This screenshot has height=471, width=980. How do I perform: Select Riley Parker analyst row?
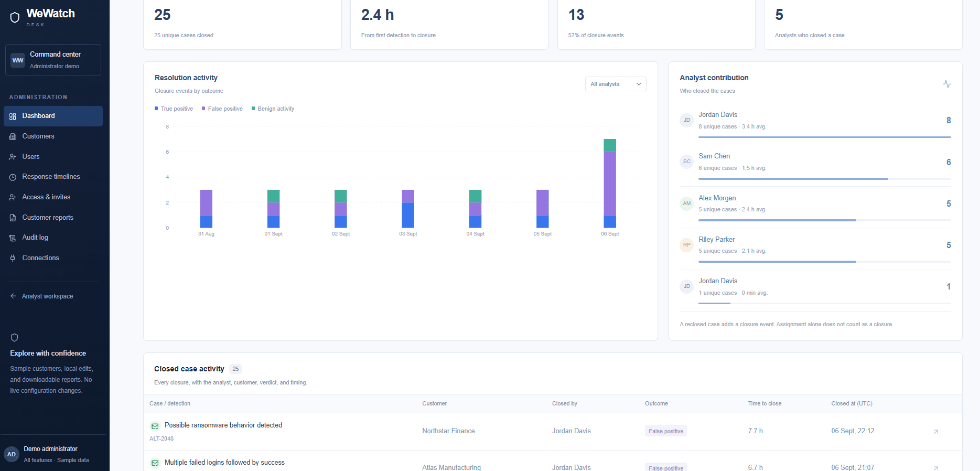tap(815, 249)
